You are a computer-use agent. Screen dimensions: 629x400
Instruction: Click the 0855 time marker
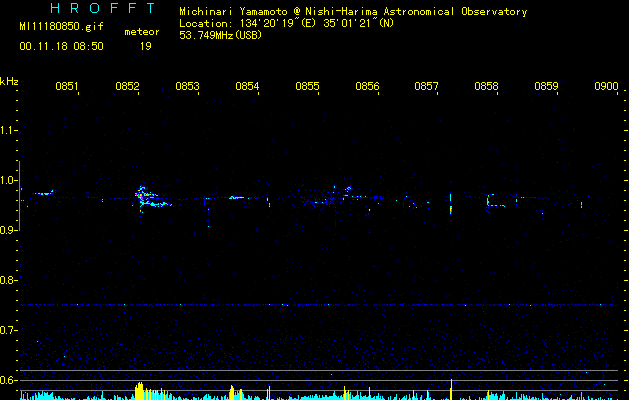click(x=307, y=86)
